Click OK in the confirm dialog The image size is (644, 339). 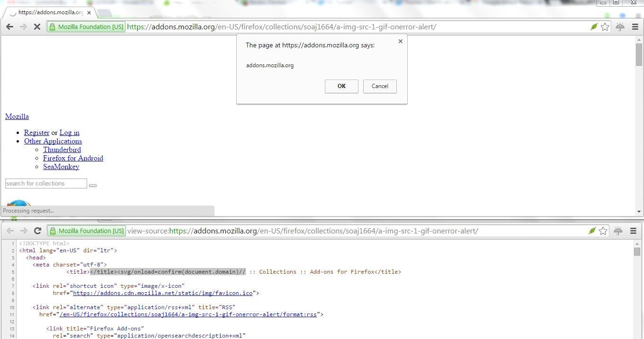[341, 86]
